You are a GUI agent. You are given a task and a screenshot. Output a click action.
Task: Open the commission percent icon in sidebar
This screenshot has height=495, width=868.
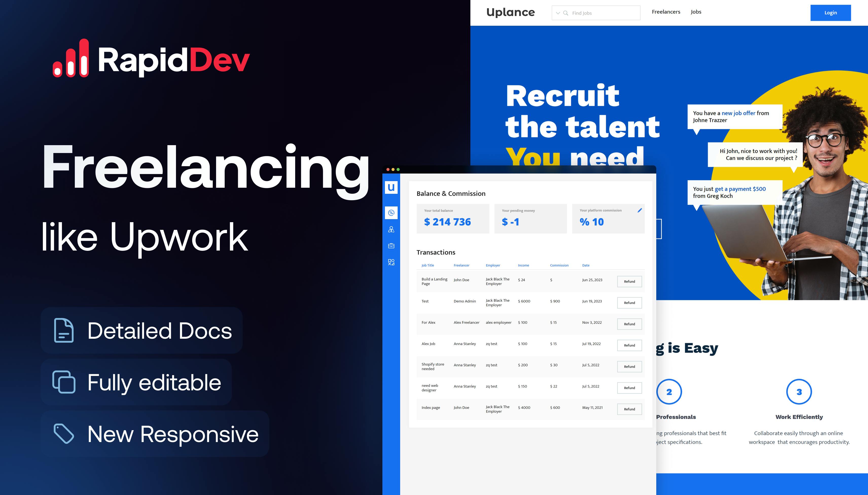click(x=391, y=213)
